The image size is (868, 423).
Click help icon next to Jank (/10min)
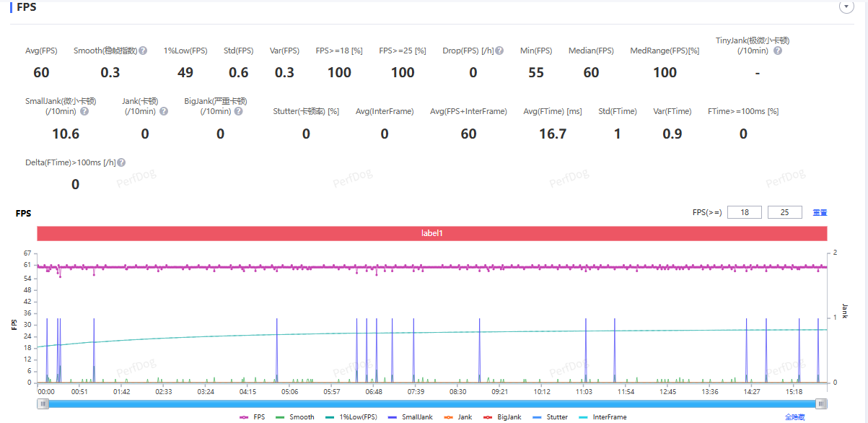click(x=164, y=112)
